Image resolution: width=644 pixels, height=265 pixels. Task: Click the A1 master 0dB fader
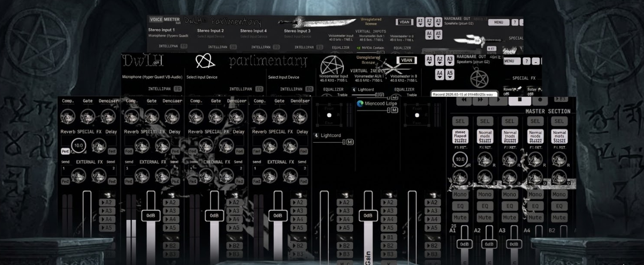[464, 245]
